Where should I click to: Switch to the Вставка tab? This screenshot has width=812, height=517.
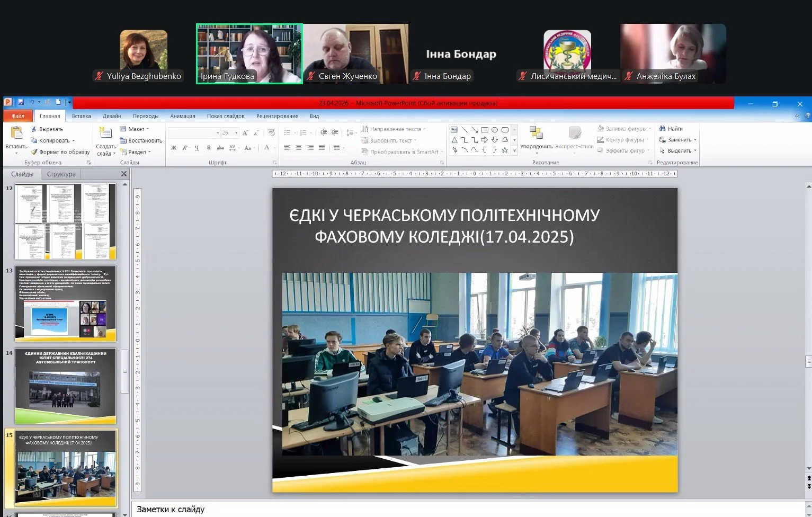82,116
